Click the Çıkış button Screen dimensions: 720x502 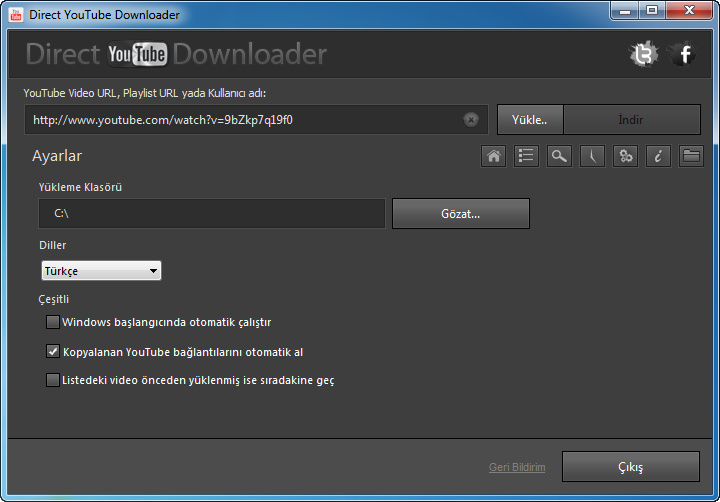click(631, 467)
